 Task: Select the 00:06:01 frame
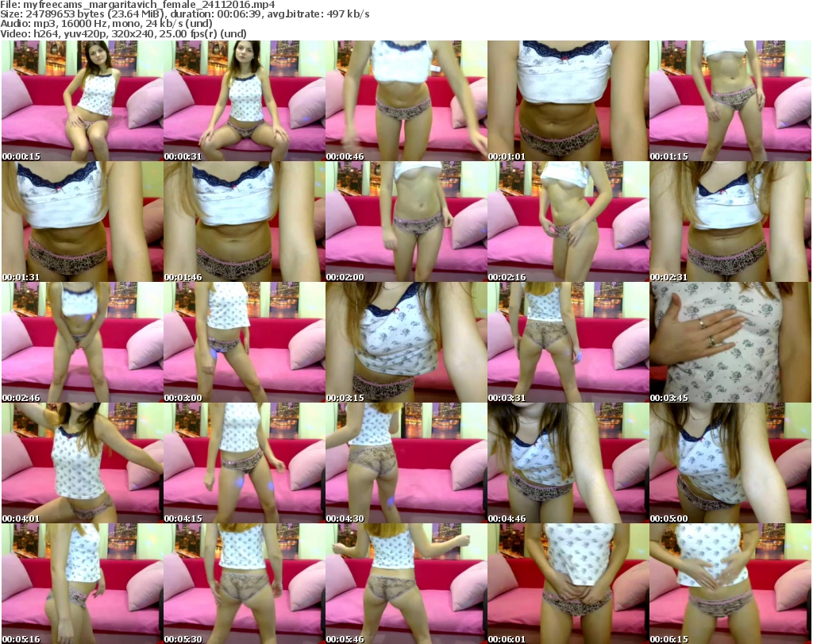coord(568,584)
